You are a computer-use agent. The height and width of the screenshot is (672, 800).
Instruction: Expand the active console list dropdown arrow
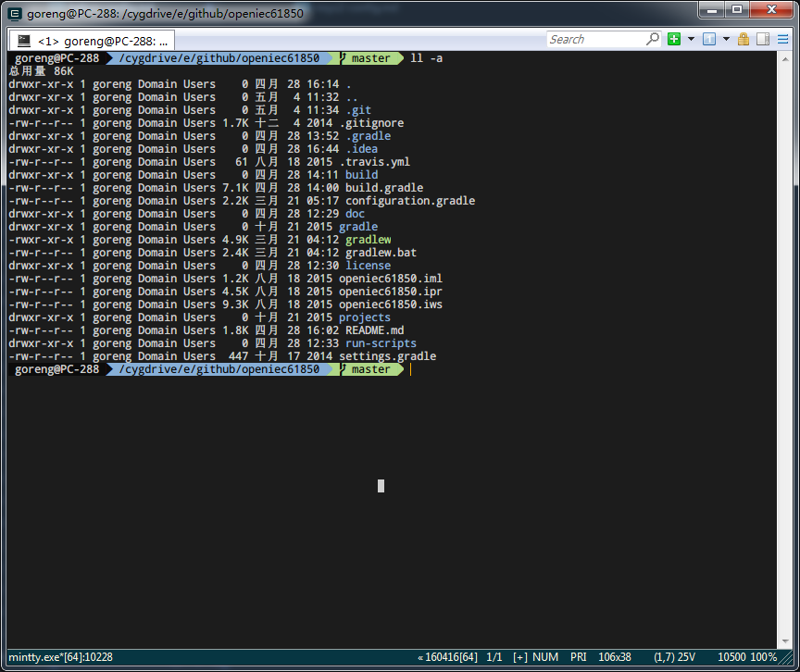coord(726,39)
